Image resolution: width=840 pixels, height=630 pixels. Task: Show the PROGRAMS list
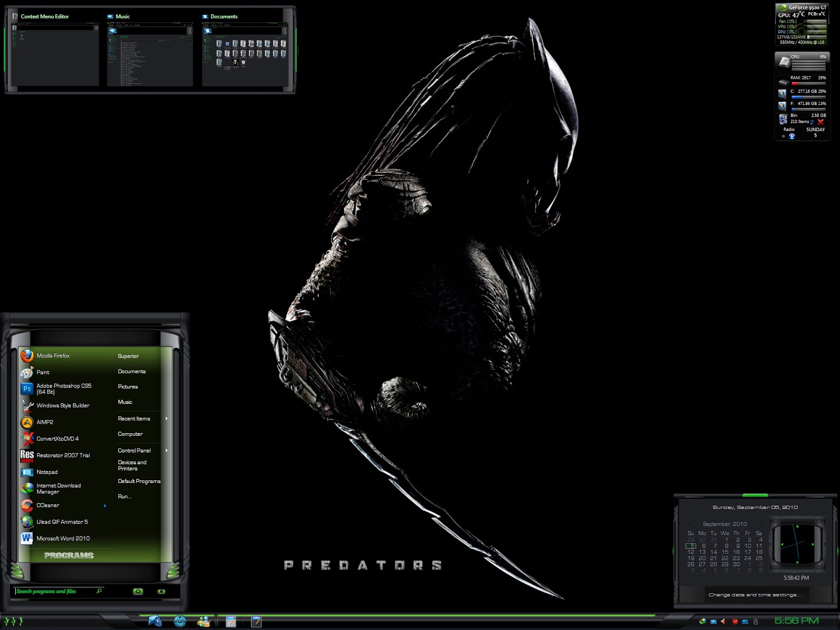click(x=69, y=555)
